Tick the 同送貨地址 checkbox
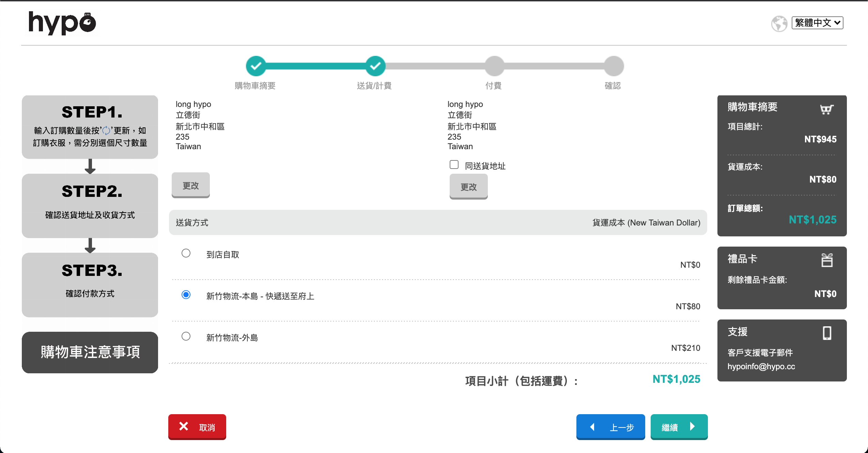Screen dimensions: 868x453 point(454,165)
